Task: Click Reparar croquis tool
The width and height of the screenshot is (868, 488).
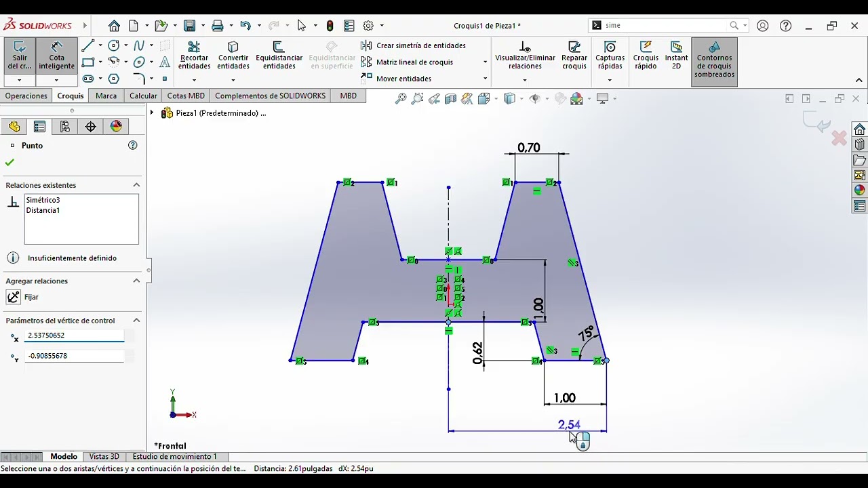Action: tap(574, 55)
